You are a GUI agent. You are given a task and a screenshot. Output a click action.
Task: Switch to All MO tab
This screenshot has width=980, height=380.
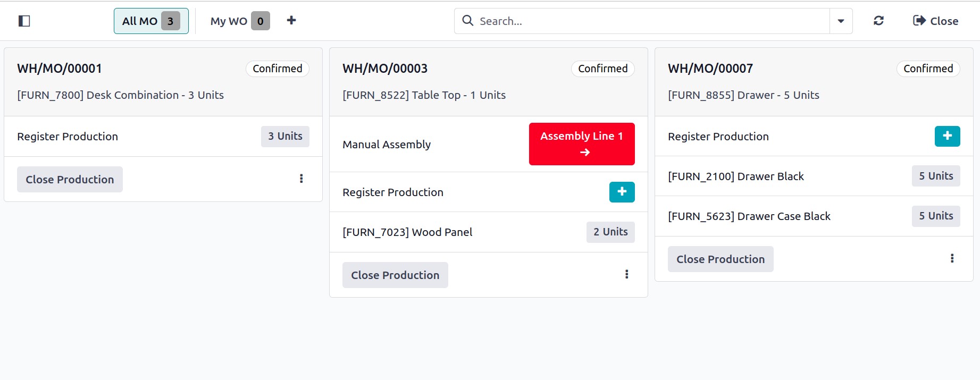coord(151,21)
